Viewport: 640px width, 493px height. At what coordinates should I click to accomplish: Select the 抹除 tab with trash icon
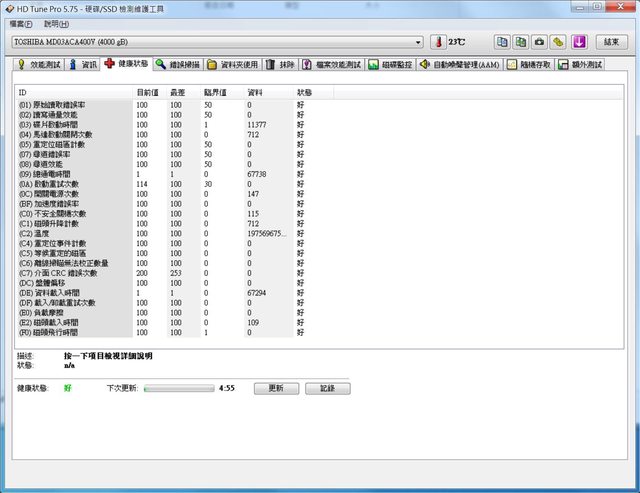click(280, 64)
